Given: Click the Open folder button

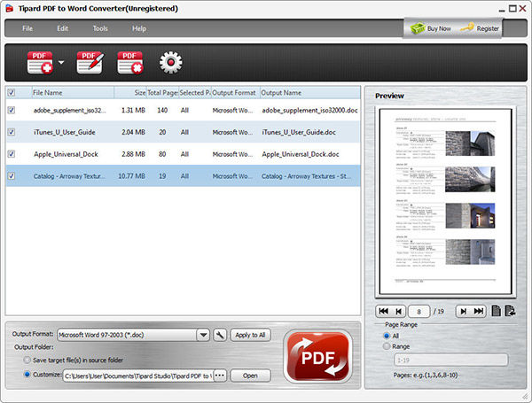Looking at the screenshot, I should tap(250, 376).
